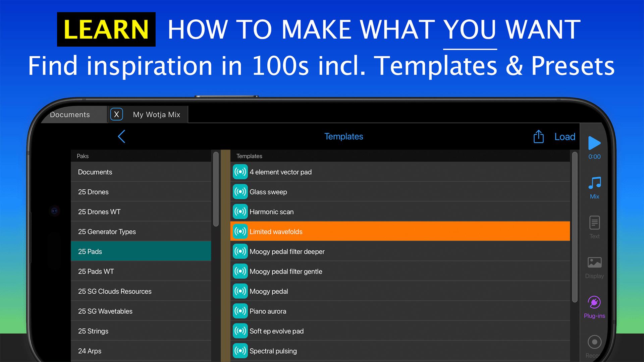Viewport: 644px width, 362px height.
Task: Tap the 0:00 playback time
Action: (x=594, y=157)
